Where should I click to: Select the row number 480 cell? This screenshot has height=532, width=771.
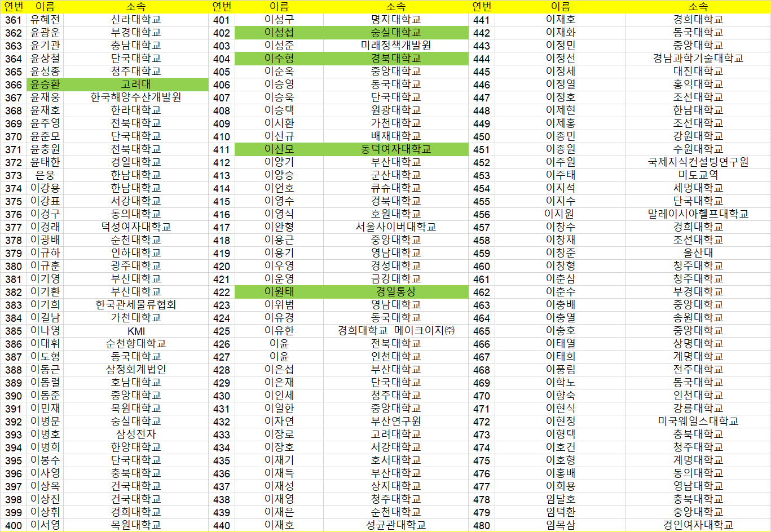coord(481,525)
